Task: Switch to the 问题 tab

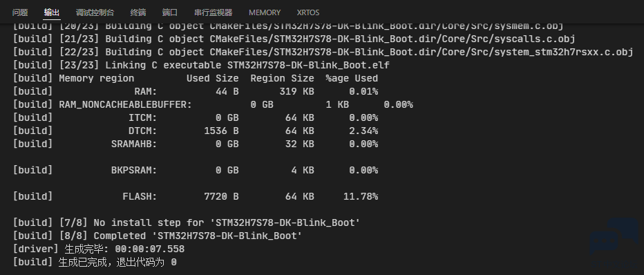Action: coord(20,12)
